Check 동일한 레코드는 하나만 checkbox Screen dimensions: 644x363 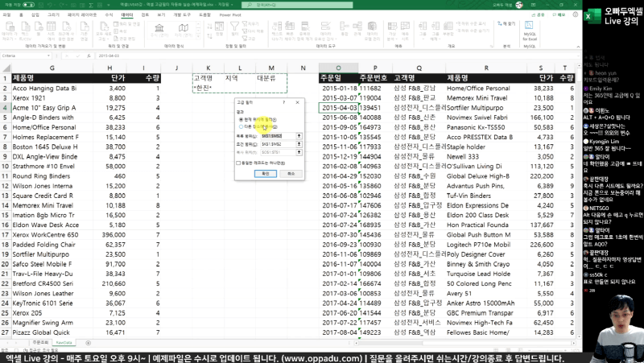pos(241,163)
